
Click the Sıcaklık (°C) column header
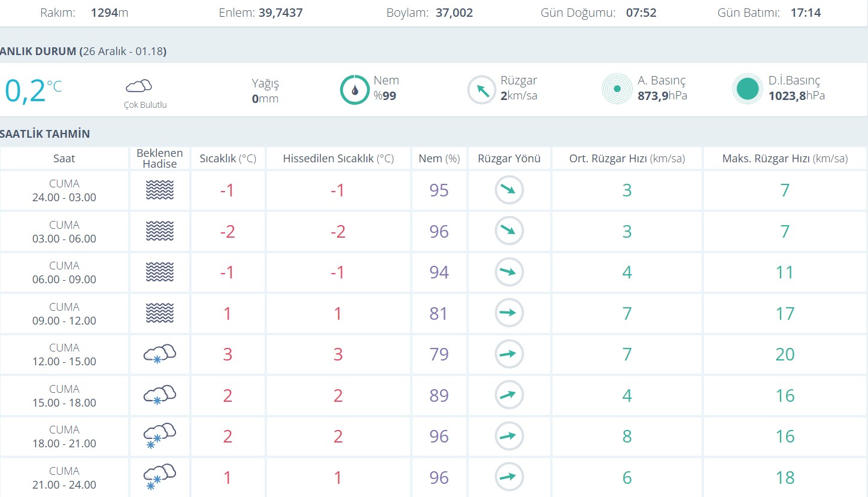(227, 159)
